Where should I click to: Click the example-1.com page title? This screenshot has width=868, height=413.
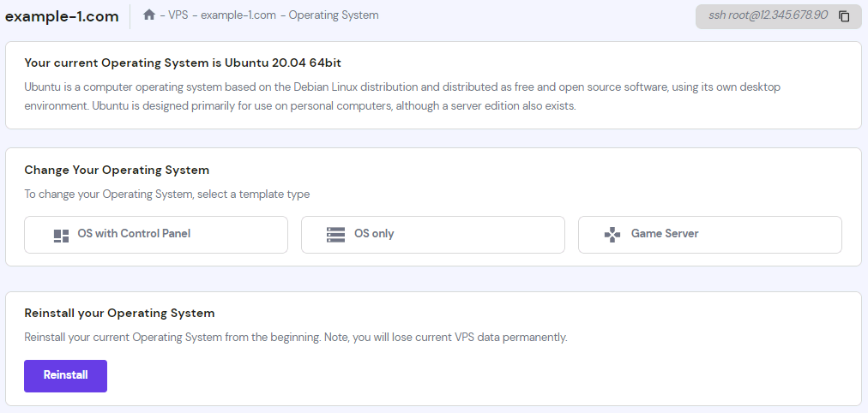[62, 16]
